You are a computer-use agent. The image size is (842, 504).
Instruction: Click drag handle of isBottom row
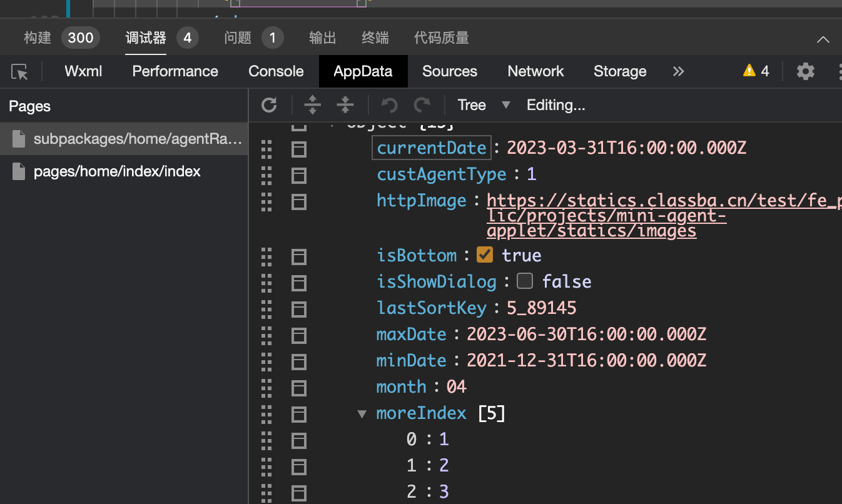click(266, 256)
